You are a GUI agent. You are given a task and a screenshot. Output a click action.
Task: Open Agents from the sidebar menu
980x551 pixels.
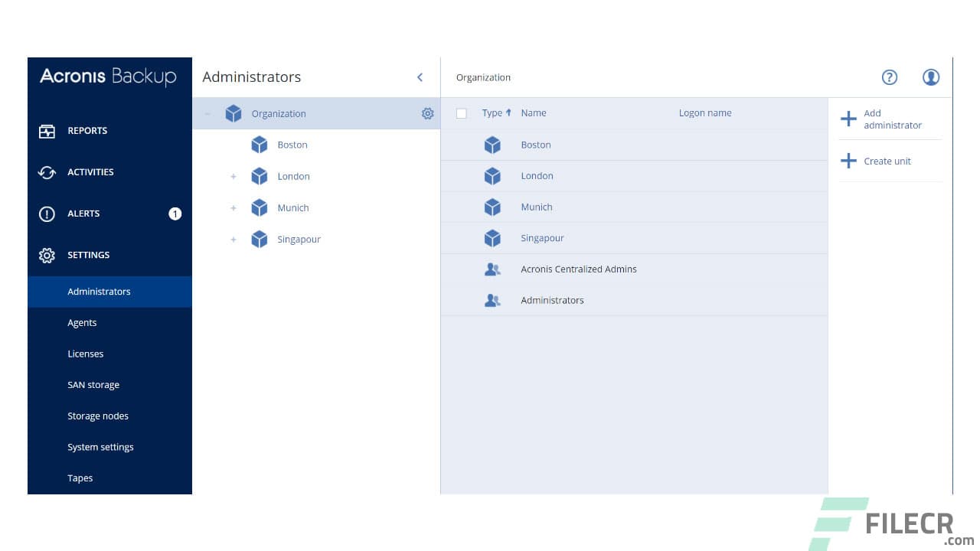(x=82, y=322)
